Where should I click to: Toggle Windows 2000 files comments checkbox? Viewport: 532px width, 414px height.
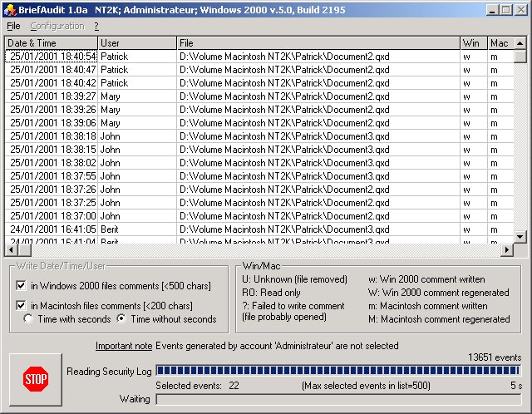click(x=21, y=286)
